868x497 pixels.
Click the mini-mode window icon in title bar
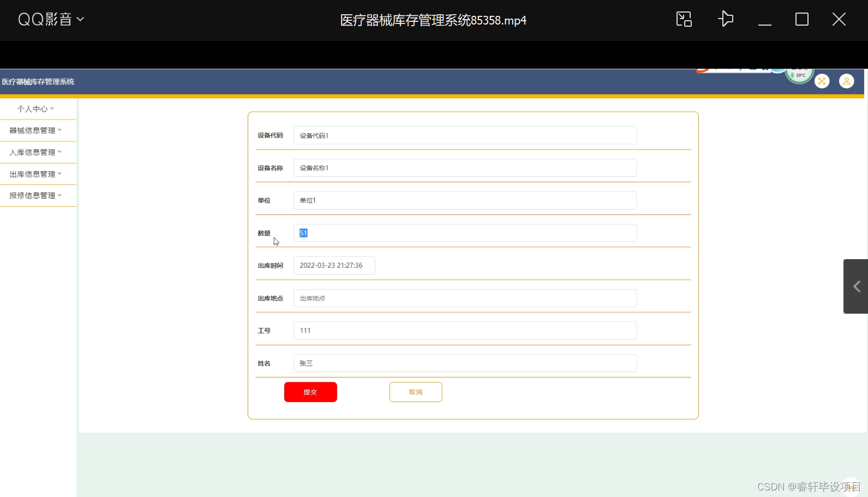coord(684,19)
